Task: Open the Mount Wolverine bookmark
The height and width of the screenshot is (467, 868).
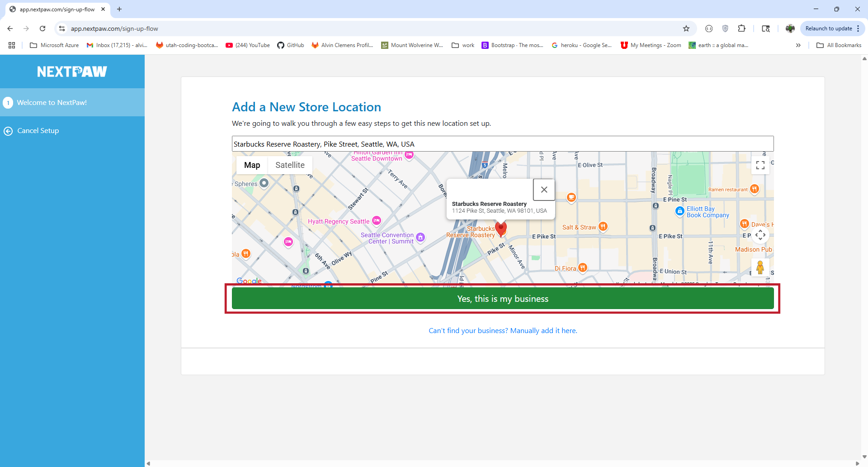Action: click(x=412, y=45)
